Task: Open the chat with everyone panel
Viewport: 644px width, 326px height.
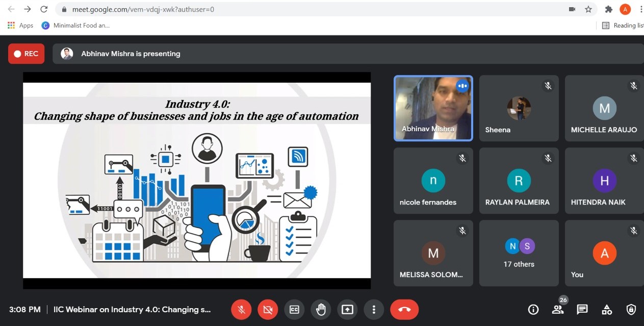Action: click(x=582, y=309)
